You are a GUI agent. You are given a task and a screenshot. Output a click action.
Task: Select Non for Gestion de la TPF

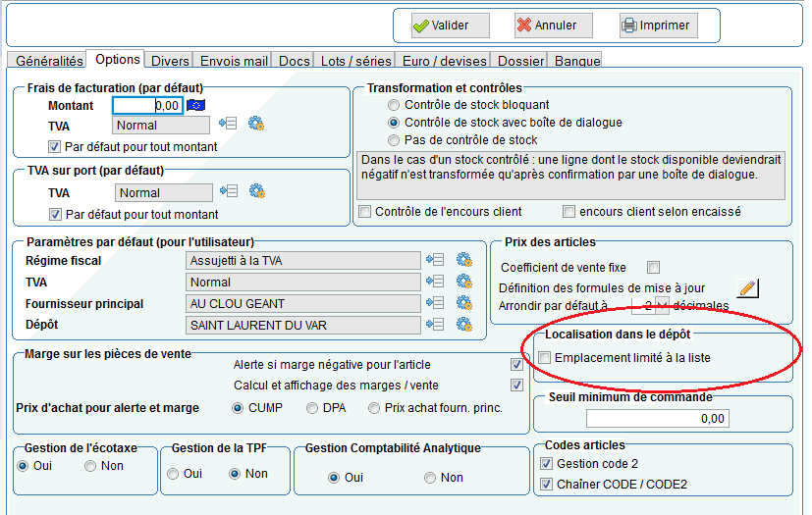click(x=235, y=474)
